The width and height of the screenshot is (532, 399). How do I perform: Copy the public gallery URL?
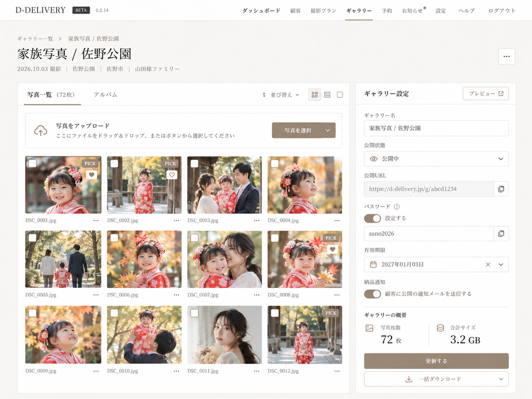(x=501, y=189)
